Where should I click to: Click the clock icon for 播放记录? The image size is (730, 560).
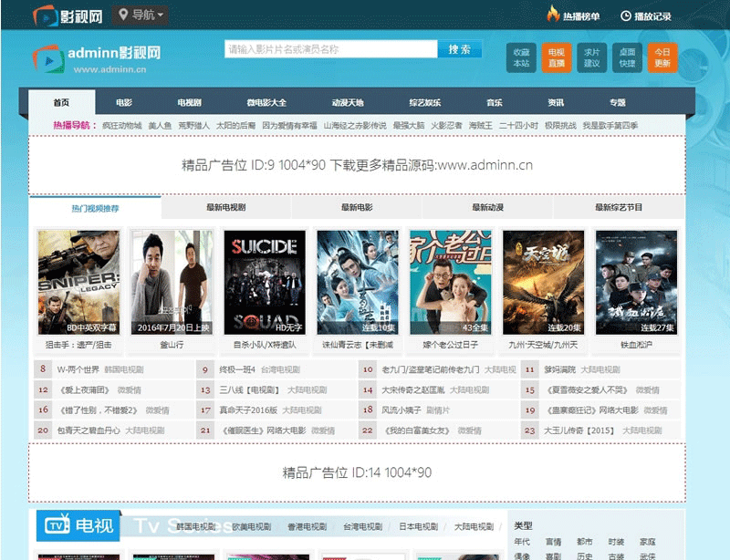(x=626, y=16)
